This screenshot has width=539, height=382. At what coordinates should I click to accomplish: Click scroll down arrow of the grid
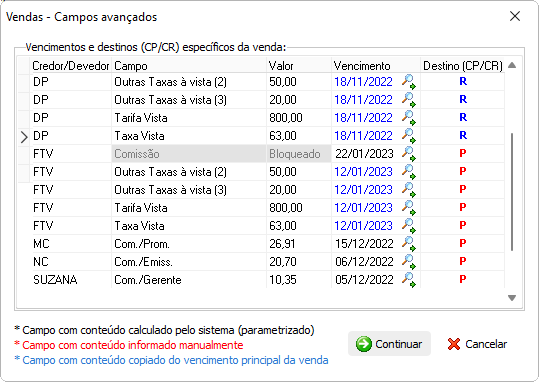(512, 298)
